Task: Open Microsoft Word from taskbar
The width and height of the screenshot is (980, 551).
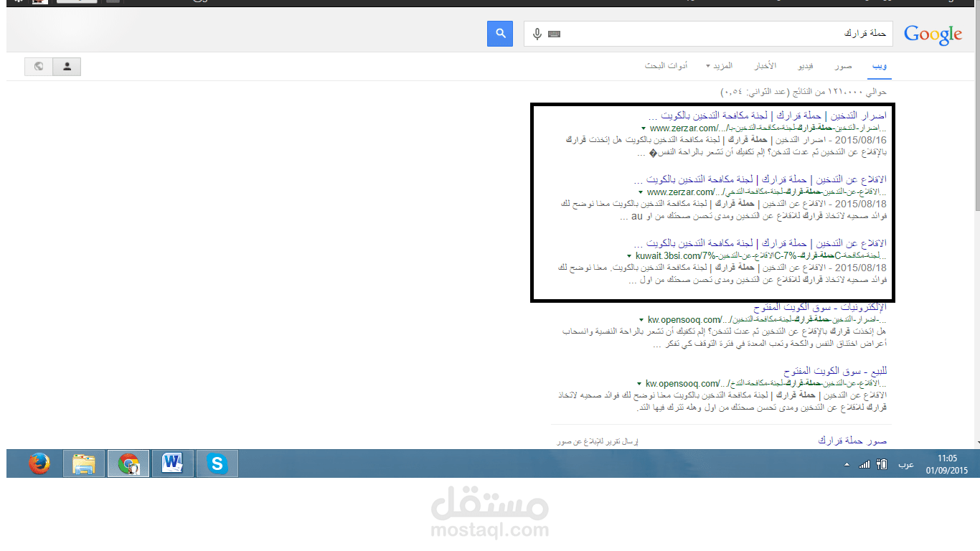Action: click(173, 464)
